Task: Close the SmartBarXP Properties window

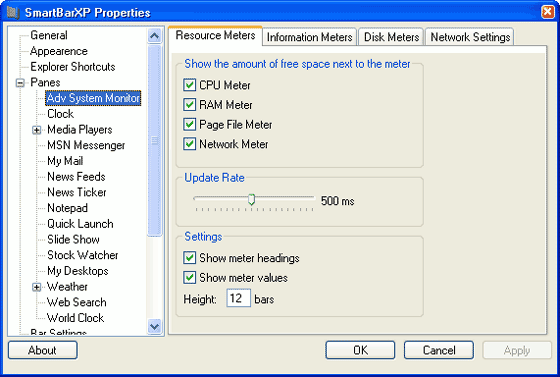Action: [548, 12]
